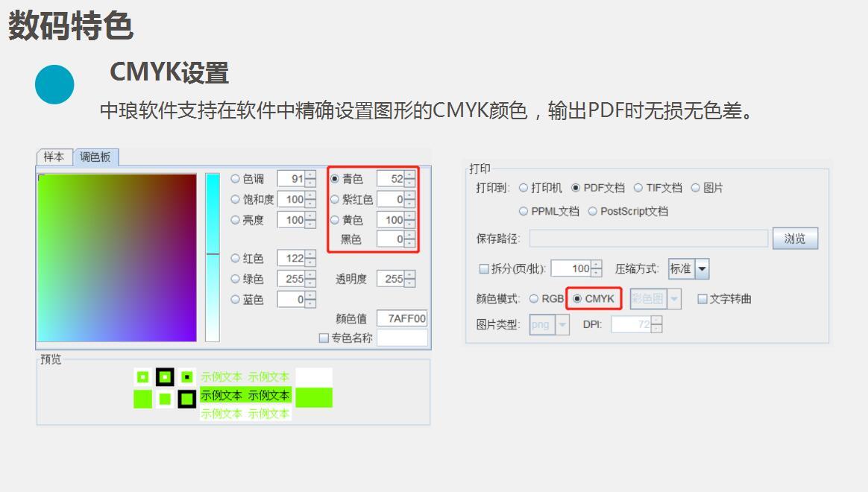Viewport: 868px width, 492px height.
Task: Select the 饱和度 radio button
Action: (236, 199)
